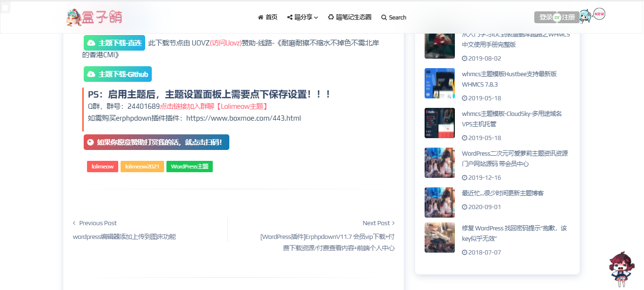Go to 首页 home menu item
644x290 pixels.
coord(268,17)
